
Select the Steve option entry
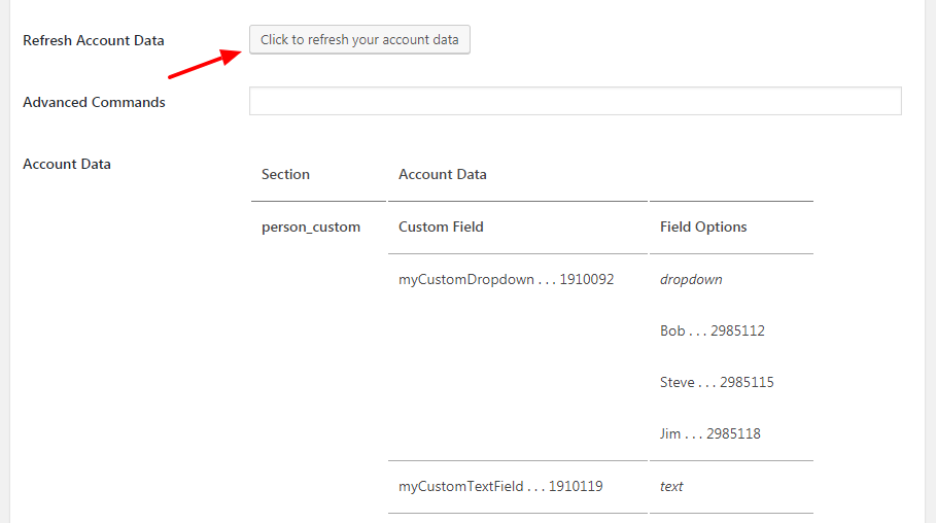716,382
